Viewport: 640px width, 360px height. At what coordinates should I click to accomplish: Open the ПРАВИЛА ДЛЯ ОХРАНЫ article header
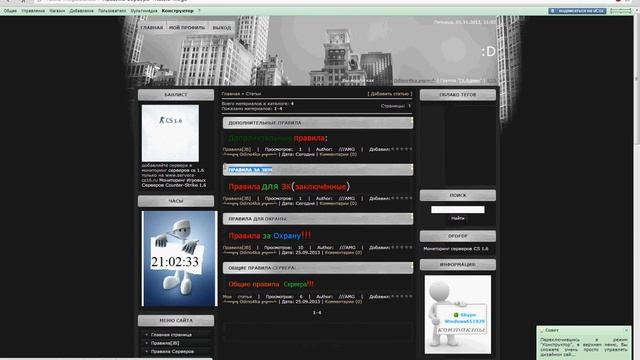pyautogui.click(x=318, y=219)
